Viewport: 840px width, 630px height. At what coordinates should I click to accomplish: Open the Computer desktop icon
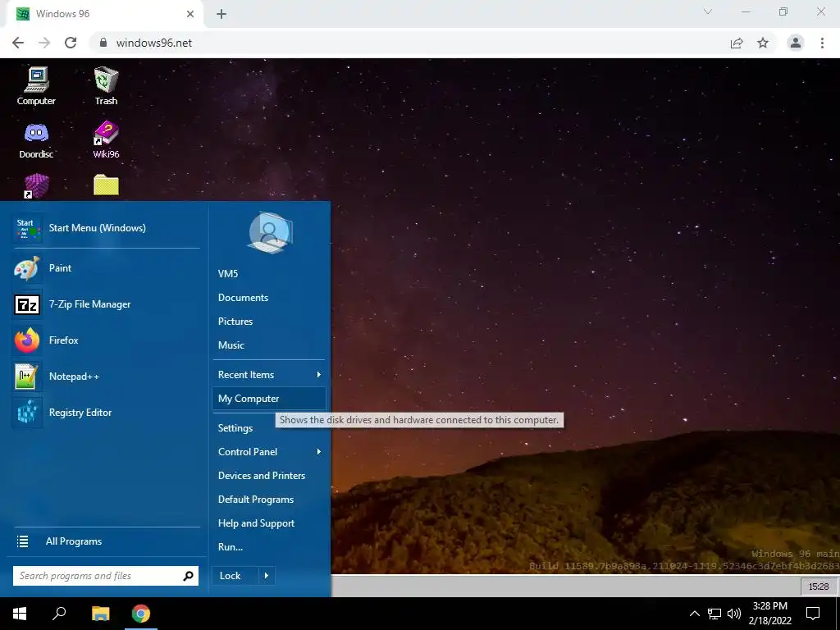pos(36,85)
